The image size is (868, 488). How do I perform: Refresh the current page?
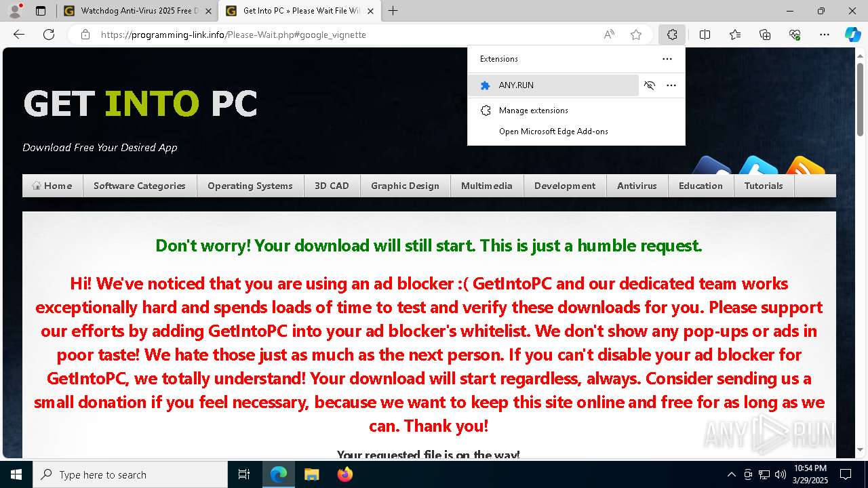[x=49, y=35]
